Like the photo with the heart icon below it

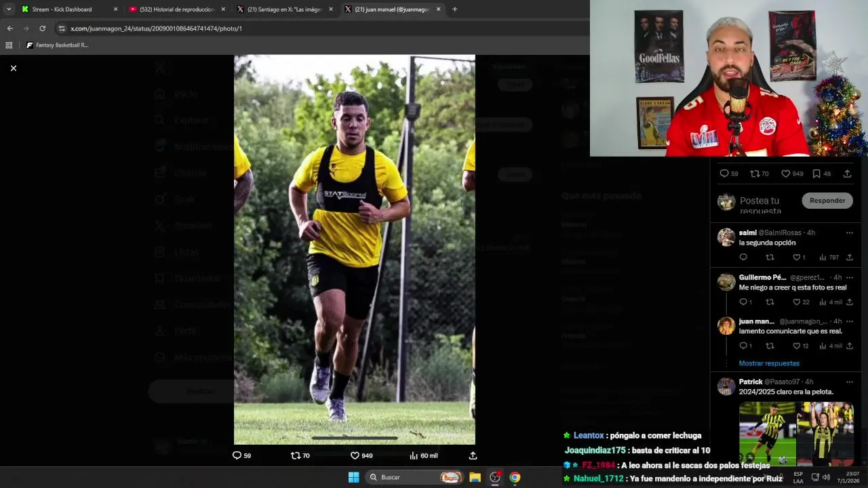(355, 455)
